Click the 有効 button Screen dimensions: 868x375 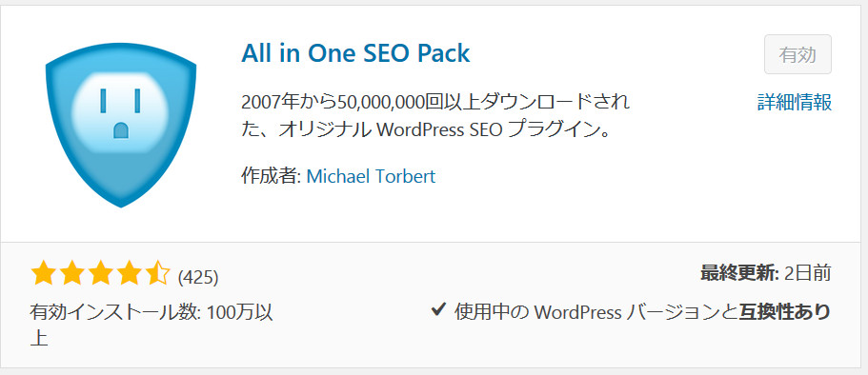pyautogui.click(x=797, y=54)
